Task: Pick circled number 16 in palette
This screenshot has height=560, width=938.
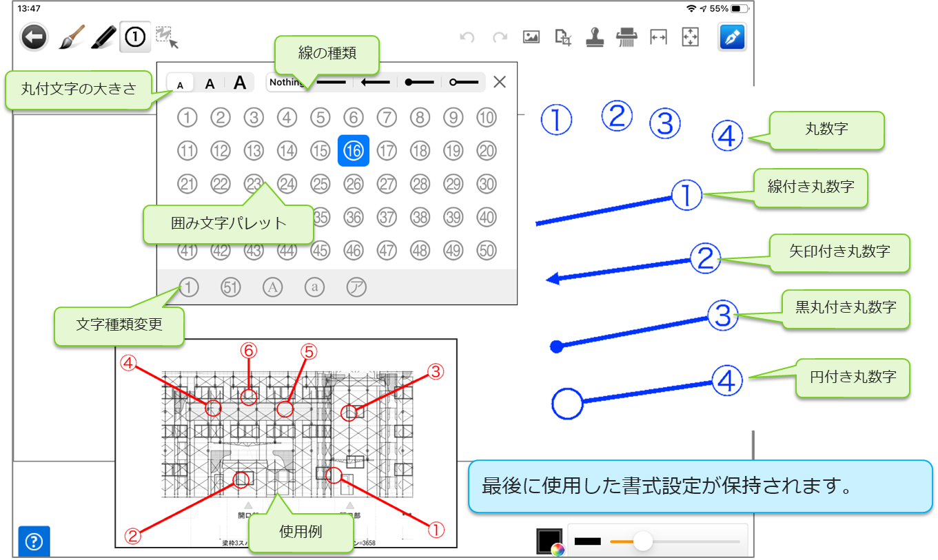Action: pos(354,151)
